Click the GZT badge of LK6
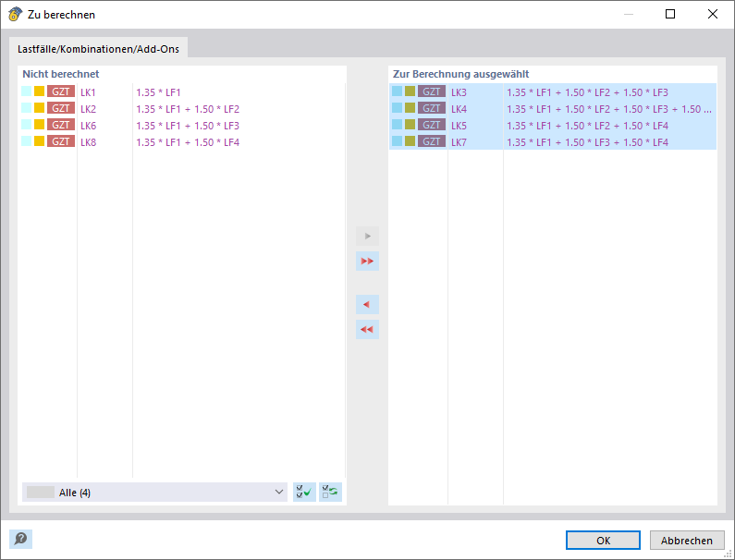 pos(61,125)
